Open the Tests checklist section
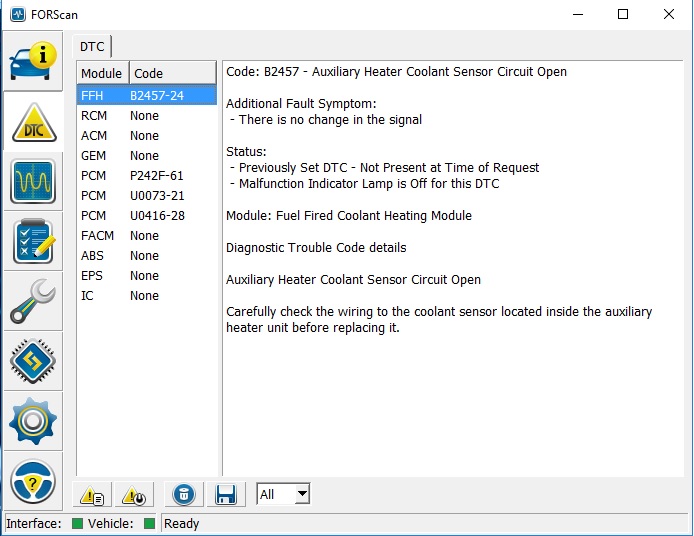Screen dimensions: 694x536 coord(33,242)
